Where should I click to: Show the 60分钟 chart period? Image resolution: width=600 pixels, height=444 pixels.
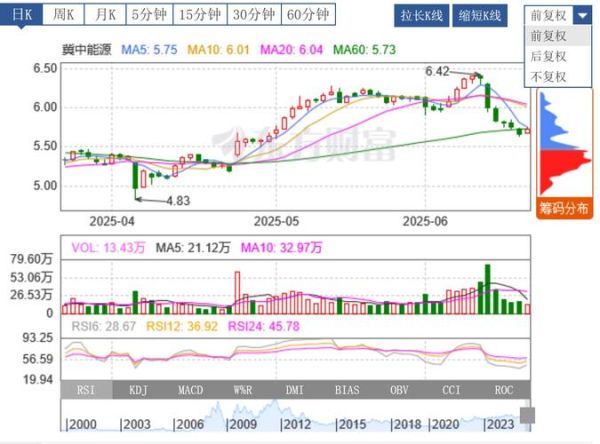pyautogui.click(x=310, y=16)
